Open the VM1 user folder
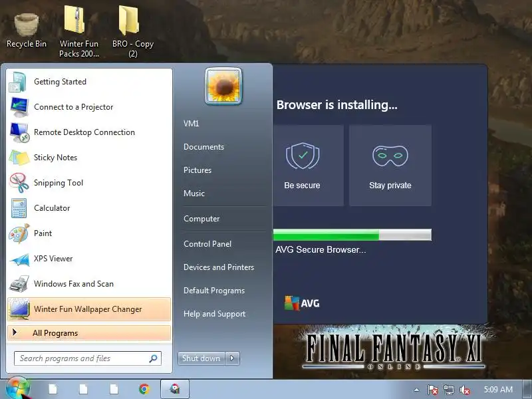532x399 pixels. tap(191, 124)
